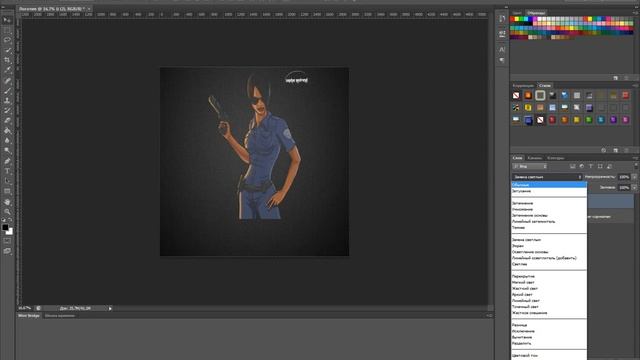Toggle adjustment layers filter in Layers panel
640x360 pixels.
(x=582, y=166)
